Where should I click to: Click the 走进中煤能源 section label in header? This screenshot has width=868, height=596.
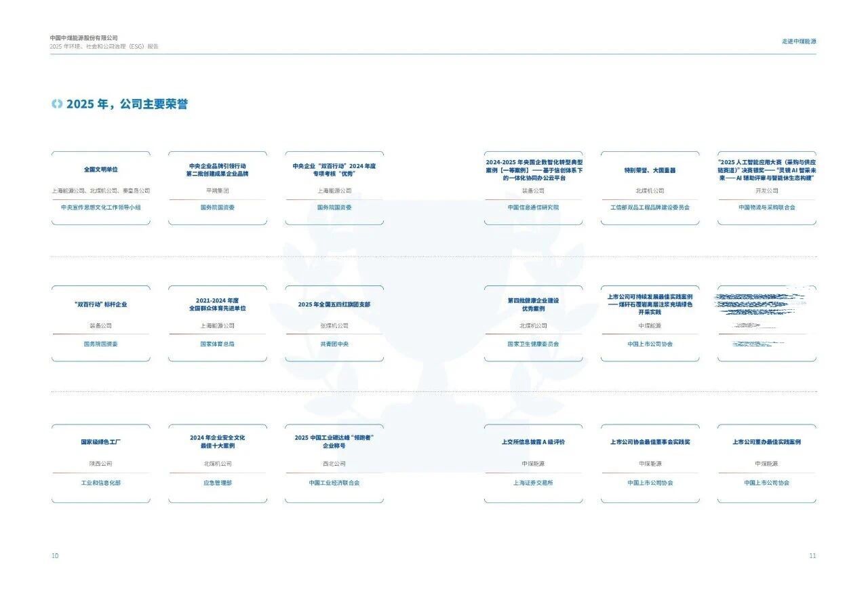pyautogui.click(x=799, y=41)
